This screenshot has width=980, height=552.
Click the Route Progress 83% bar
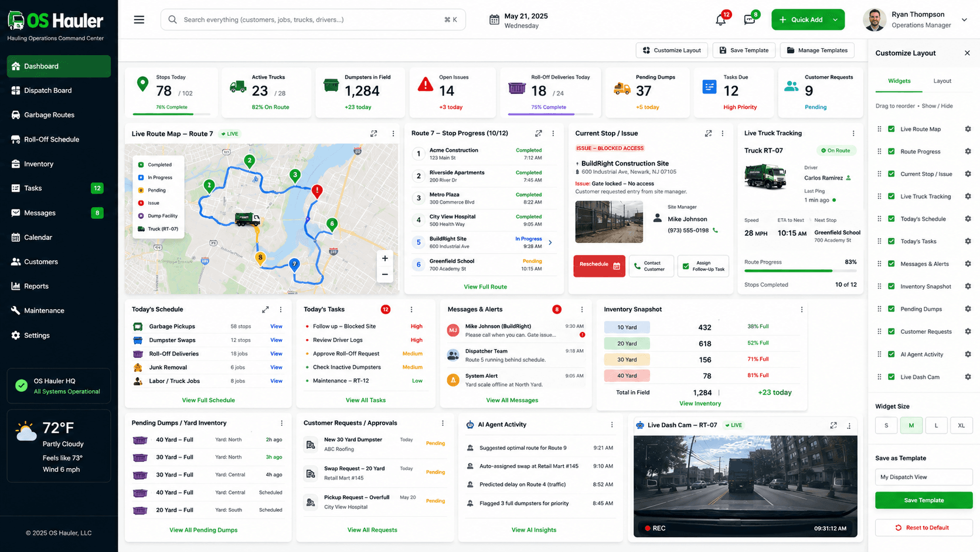point(800,270)
